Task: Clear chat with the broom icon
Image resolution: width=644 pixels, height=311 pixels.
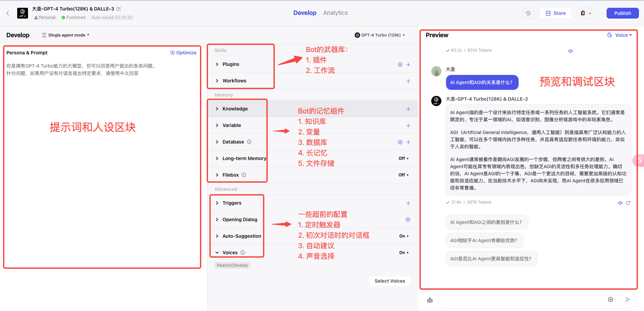Action: point(430,300)
